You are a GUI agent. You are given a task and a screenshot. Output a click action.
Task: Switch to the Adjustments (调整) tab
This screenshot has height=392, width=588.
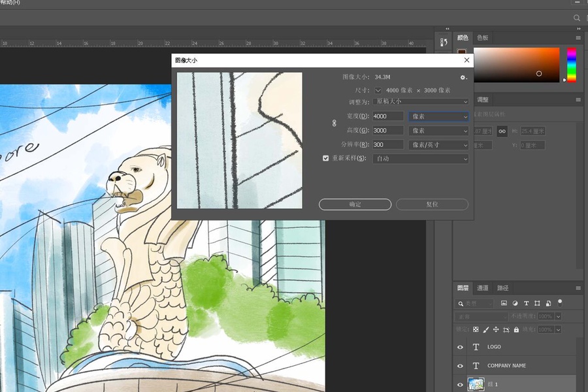(483, 100)
